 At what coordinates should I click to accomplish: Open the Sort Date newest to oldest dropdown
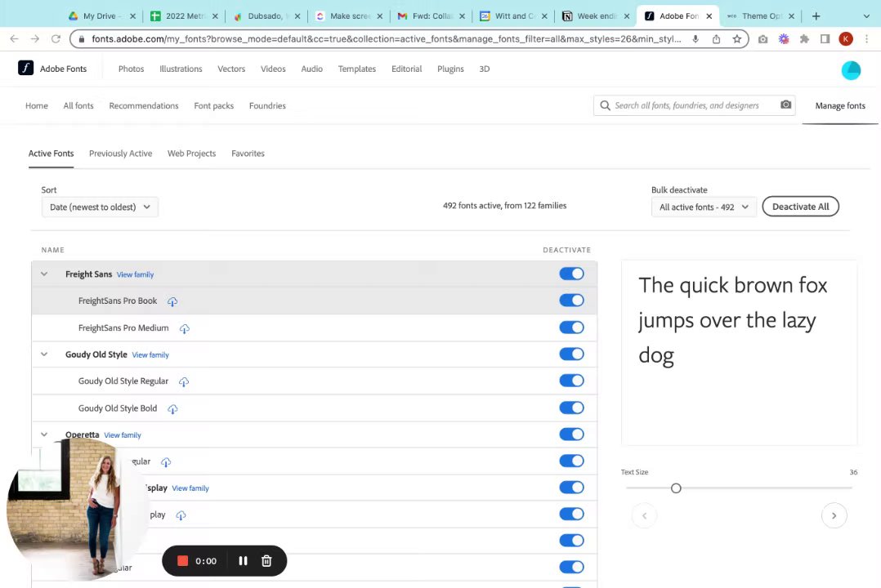(100, 207)
